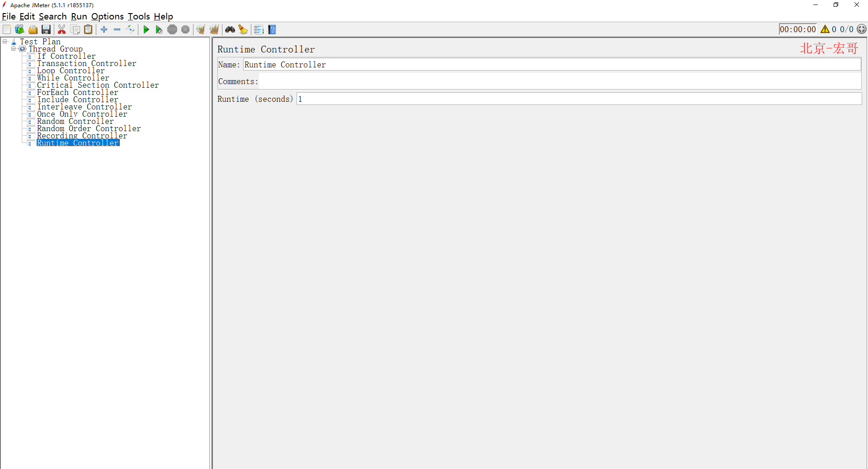Screen dimensions: 868x469
Task: Select Critical Section Controller node
Action: [x=98, y=85]
